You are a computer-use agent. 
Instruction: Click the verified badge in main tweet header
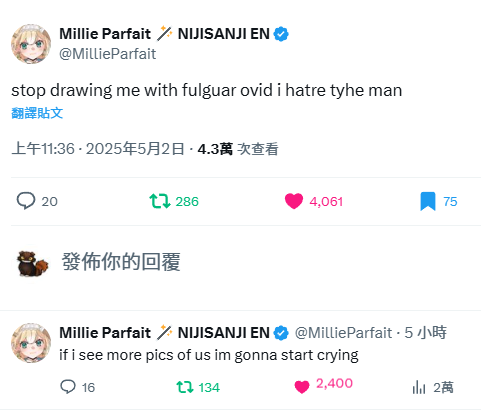pyautogui.click(x=281, y=34)
